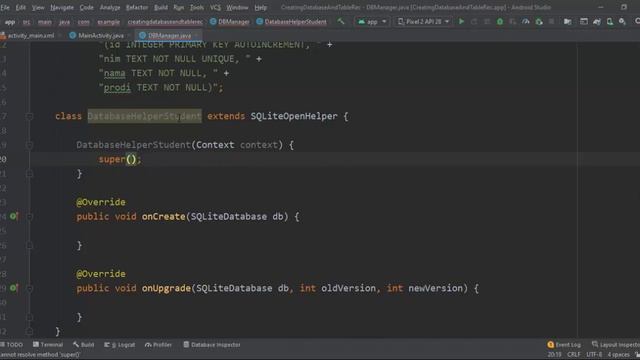640x360 pixels.
Task: Open the Profiler tool window
Action: click(158, 345)
